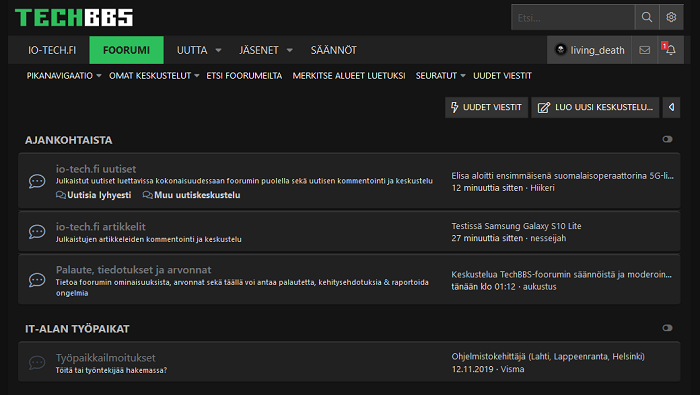Viewport: 700px width, 395px height.
Task: Click Uudet viestit in sub-navigation bar
Action: [502, 76]
